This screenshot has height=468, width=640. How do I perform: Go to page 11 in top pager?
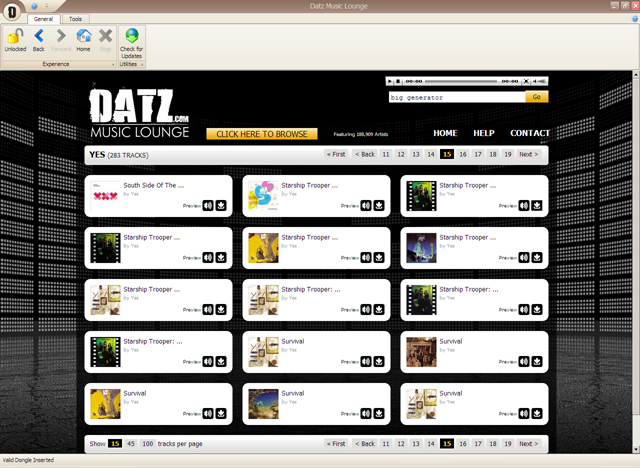[386, 154]
